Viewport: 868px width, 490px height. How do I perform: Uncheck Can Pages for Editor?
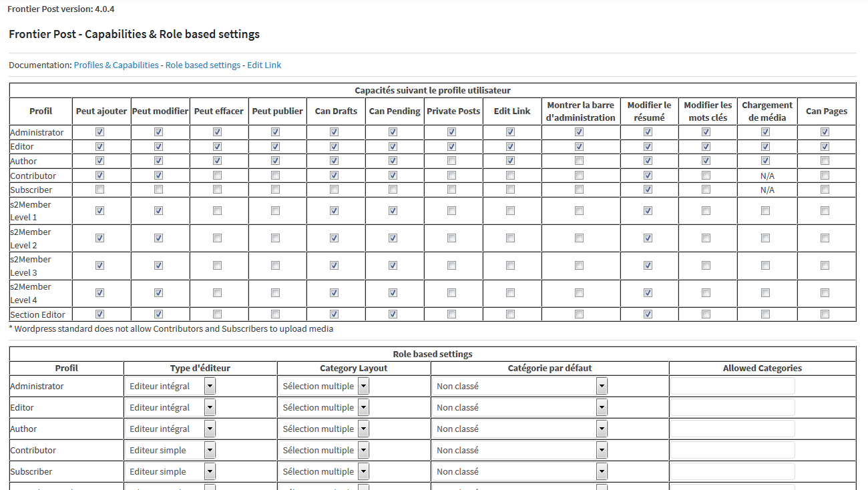pos(825,146)
